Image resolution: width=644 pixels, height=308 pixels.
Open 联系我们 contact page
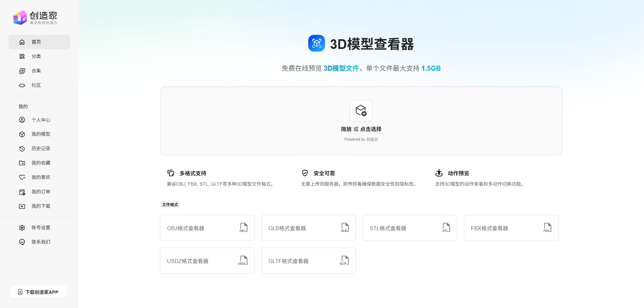[x=41, y=242]
